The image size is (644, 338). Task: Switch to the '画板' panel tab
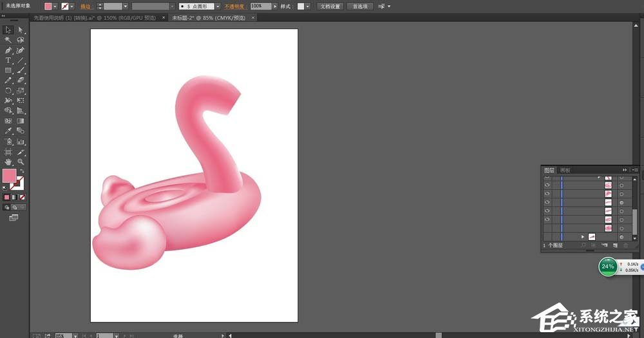(x=565, y=170)
